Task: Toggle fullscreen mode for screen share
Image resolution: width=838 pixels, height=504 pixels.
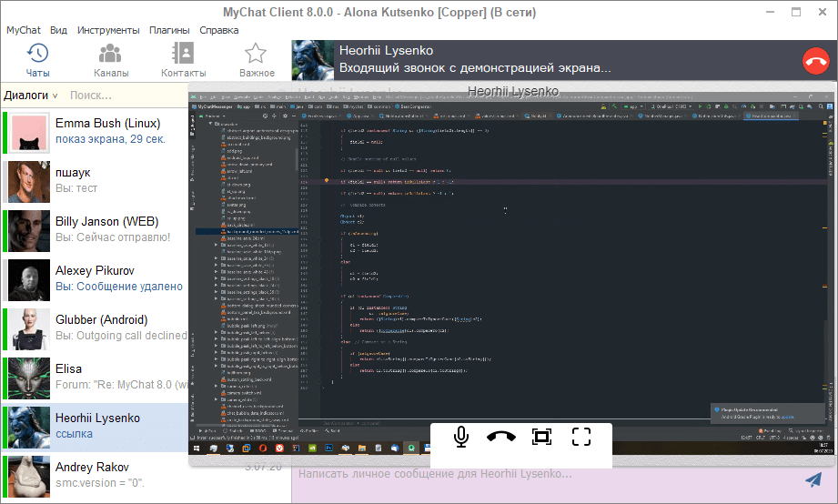Action: tap(581, 437)
